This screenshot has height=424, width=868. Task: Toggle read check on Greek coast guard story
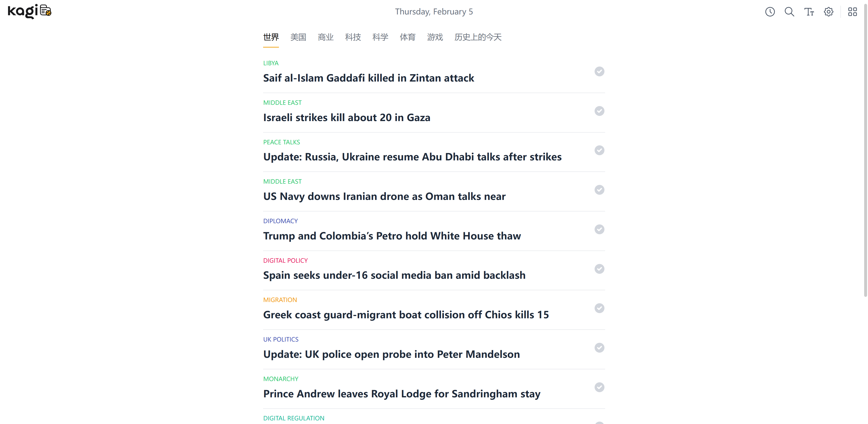(599, 308)
